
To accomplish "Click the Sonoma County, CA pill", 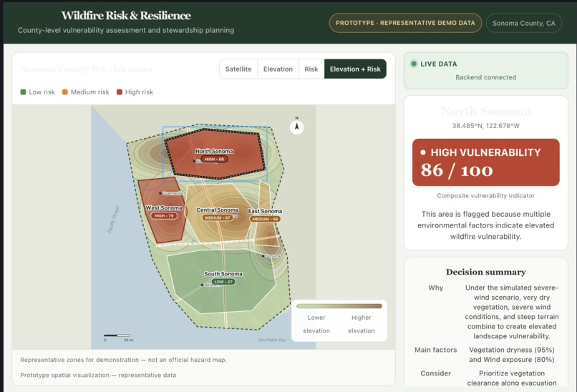I will [523, 23].
